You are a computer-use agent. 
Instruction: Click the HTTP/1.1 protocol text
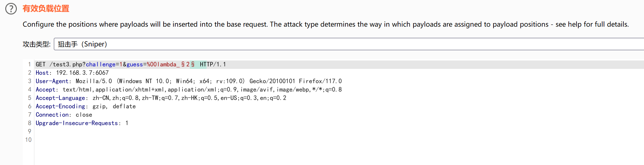pos(213,64)
